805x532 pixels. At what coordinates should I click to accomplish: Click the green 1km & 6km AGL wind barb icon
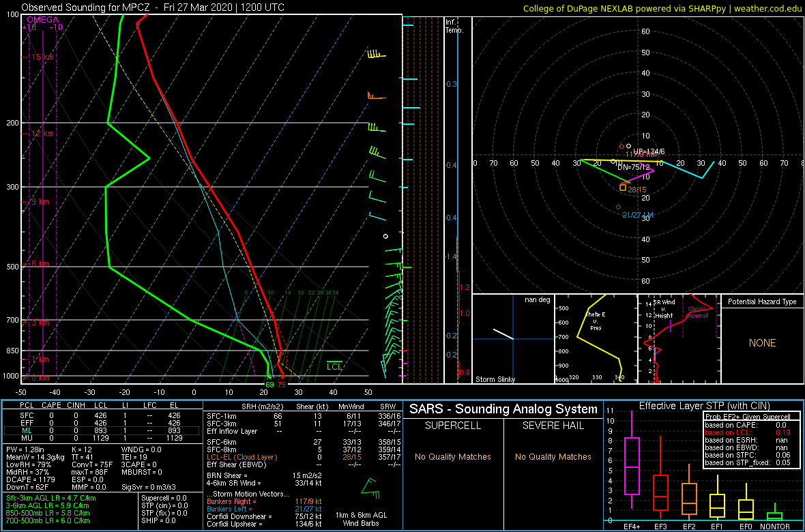[x=370, y=490]
